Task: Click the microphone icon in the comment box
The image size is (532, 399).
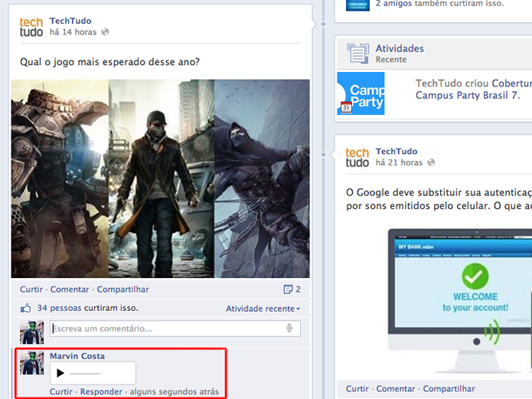Action: (289, 328)
